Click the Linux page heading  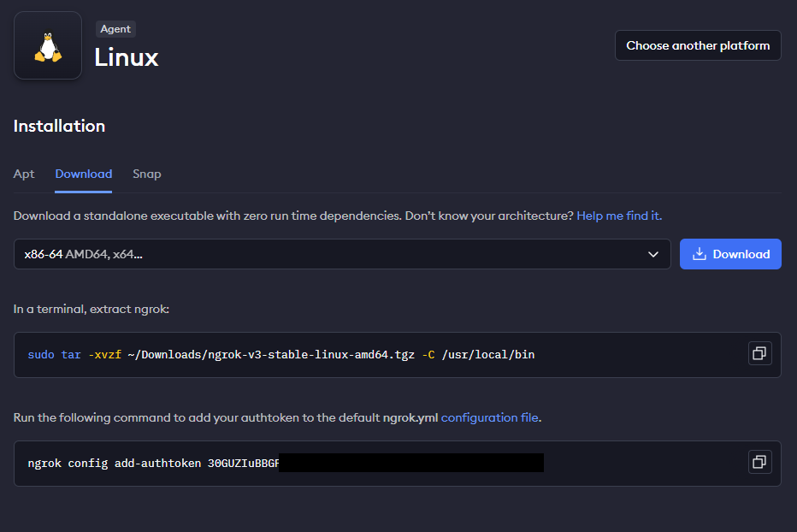tap(127, 57)
